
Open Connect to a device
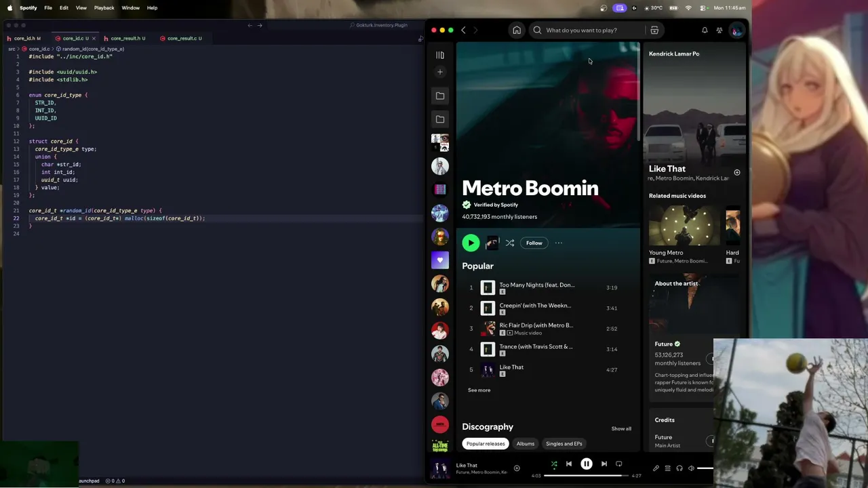[679, 468]
